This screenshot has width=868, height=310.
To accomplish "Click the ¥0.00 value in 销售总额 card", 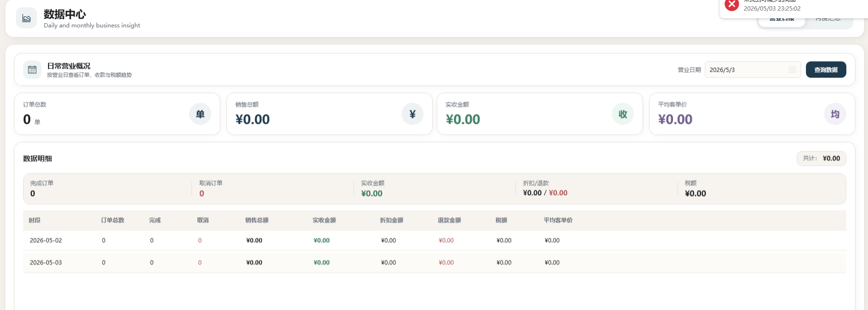I will 253,119.
